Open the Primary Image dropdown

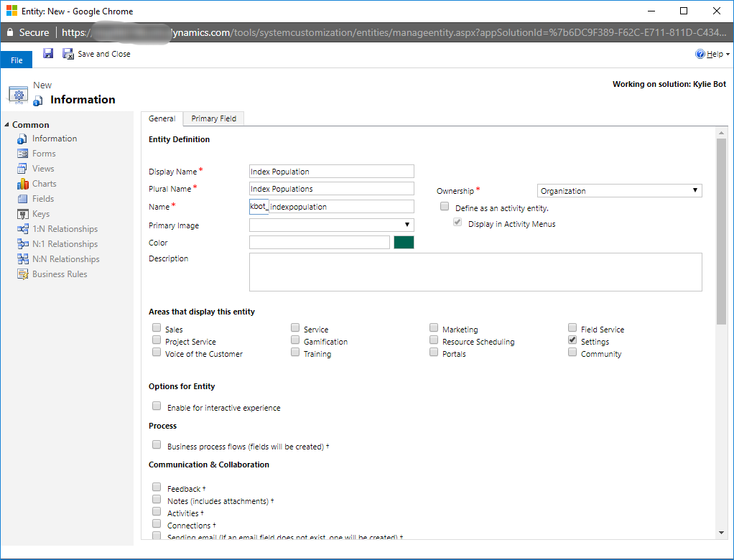[331, 225]
